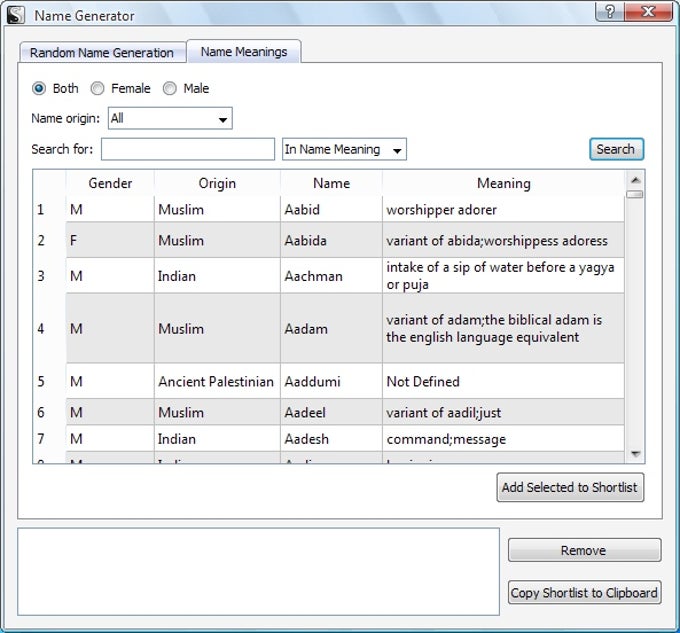Click the name cell Aadam
Image resolution: width=680 pixels, height=633 pixels.
[x=331, y=328]
